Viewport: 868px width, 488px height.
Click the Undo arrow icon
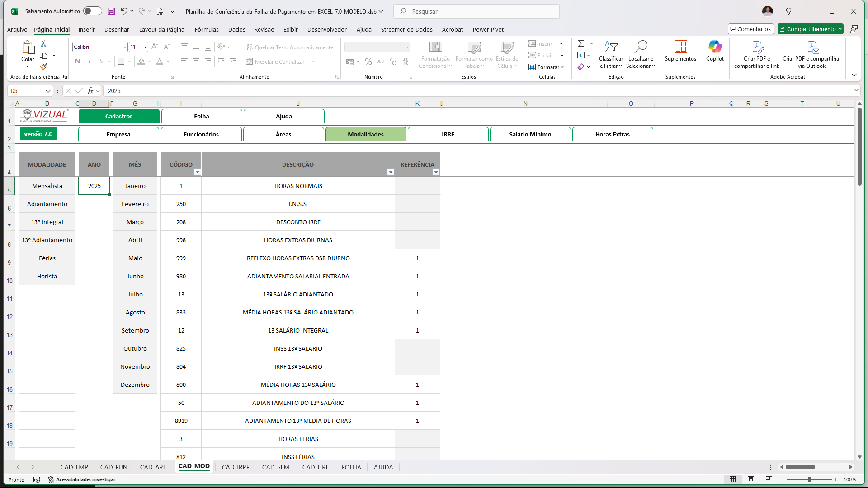tap(124, 11)
